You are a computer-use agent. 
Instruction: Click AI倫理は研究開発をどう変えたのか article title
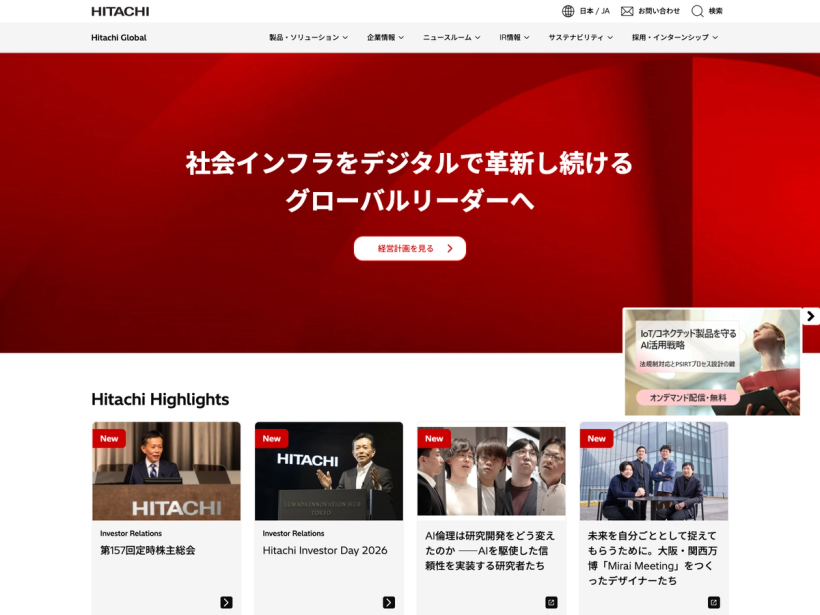(489, 551)
